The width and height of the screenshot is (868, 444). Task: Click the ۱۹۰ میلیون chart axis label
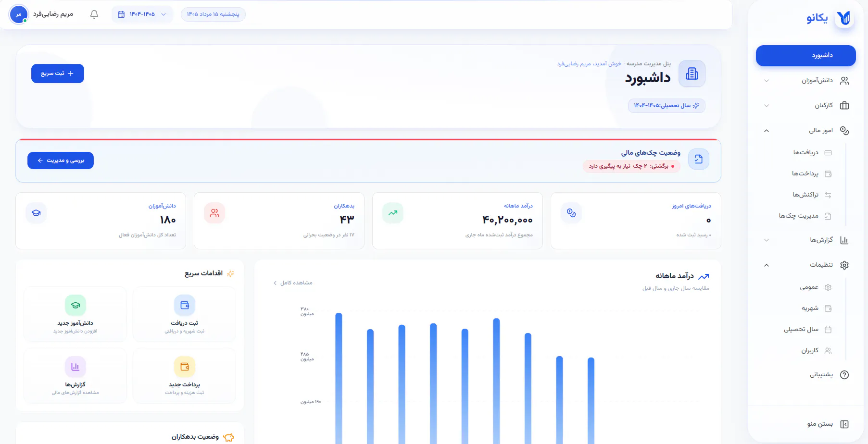(311, 402)
